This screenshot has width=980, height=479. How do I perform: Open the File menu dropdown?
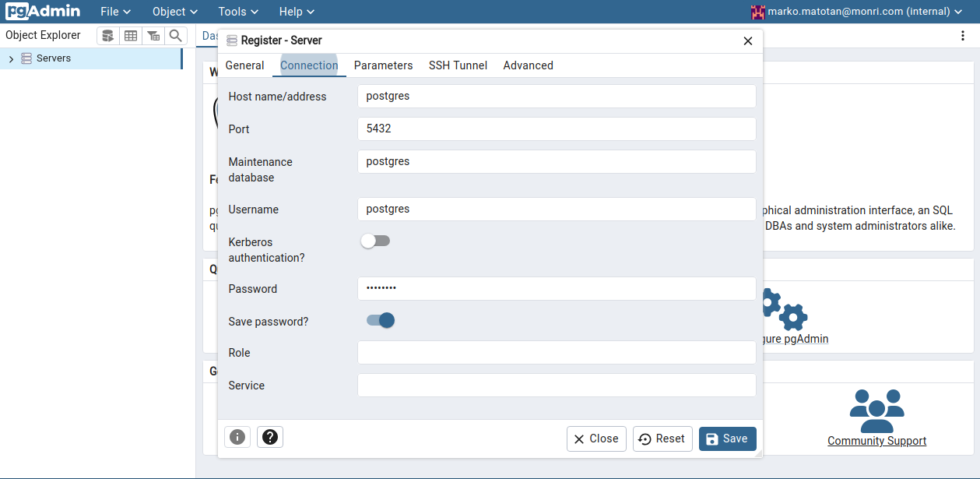[115, 12]
